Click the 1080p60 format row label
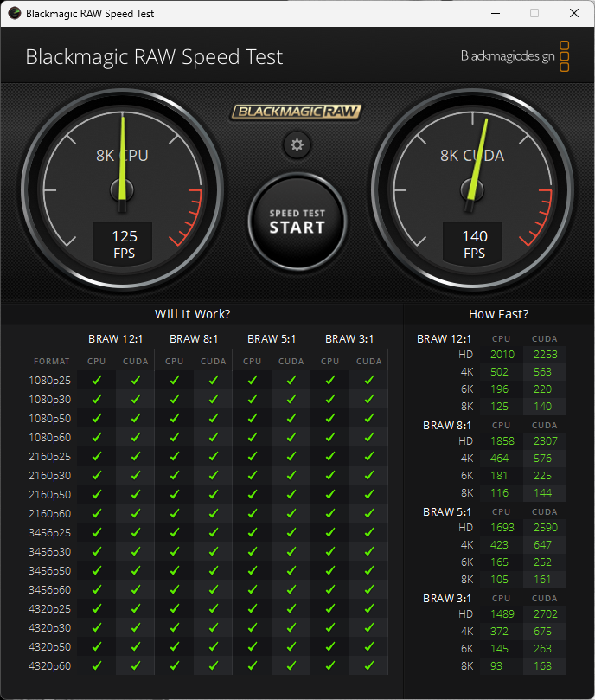The image size is (595, 700). pyautogui.click(x=49, y=438)
